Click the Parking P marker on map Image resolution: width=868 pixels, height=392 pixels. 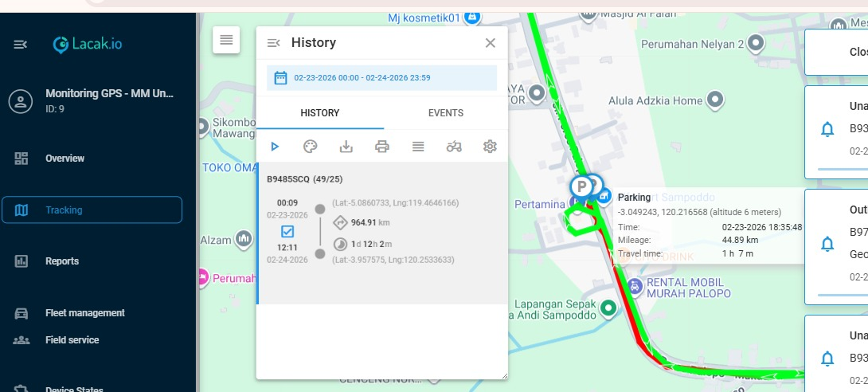[581, 186]
